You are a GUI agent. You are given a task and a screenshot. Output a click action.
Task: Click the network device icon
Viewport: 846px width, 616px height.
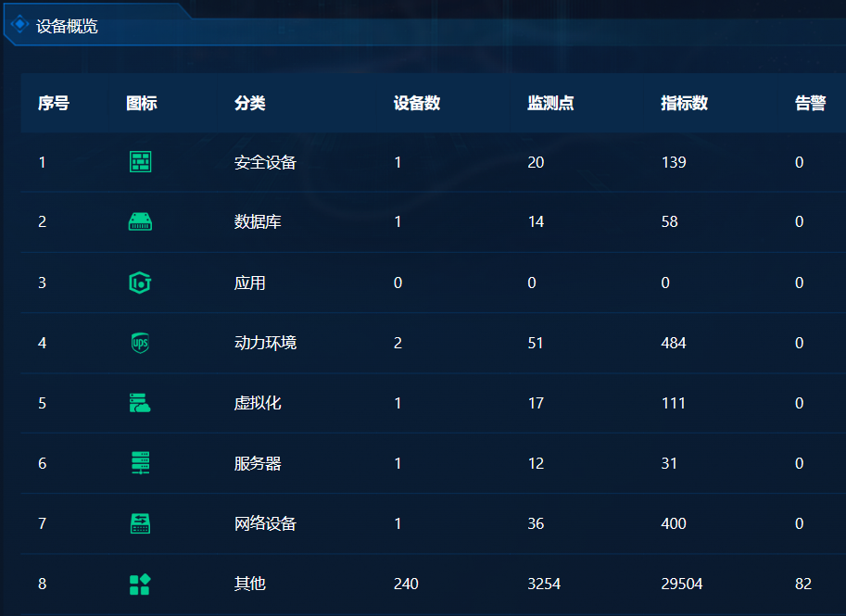click(140, 523)
